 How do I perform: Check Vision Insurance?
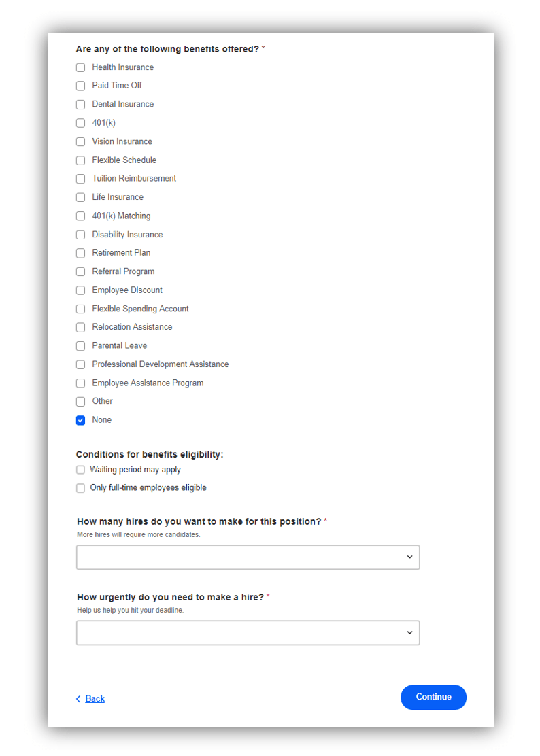[x=80, y=141]
